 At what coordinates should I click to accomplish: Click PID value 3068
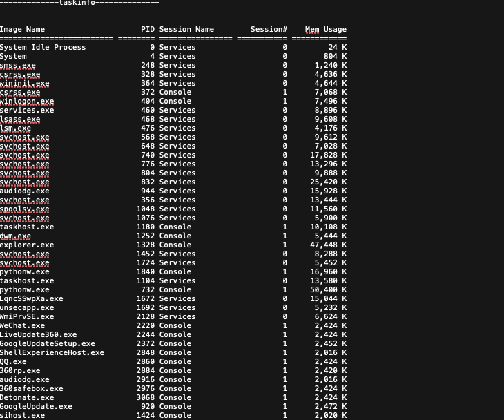coord(146,398)
